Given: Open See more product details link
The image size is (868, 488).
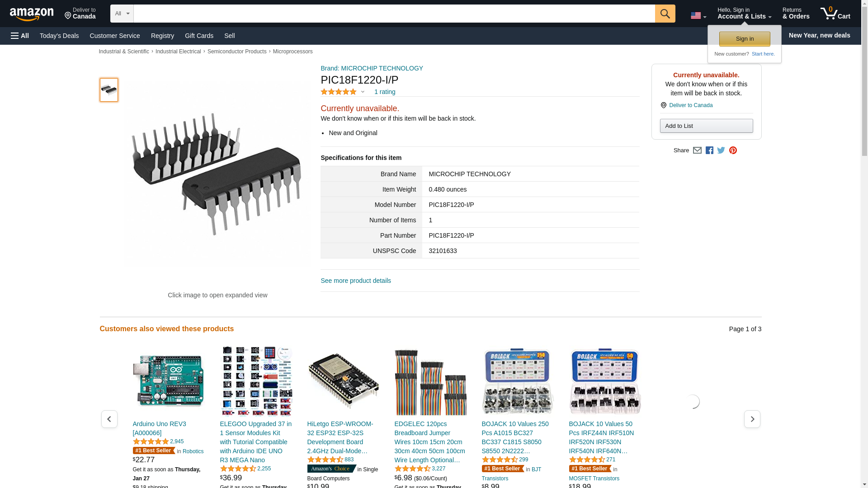Looking at the screenshot, I should (x=356, y=281).
